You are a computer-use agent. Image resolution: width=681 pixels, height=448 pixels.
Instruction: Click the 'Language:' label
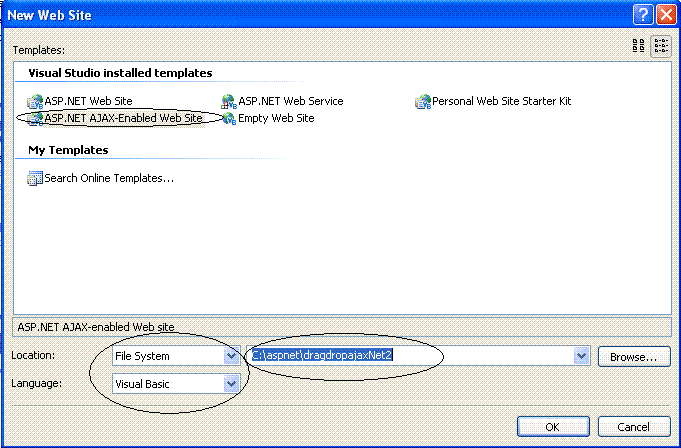click(x=36, y=383)
